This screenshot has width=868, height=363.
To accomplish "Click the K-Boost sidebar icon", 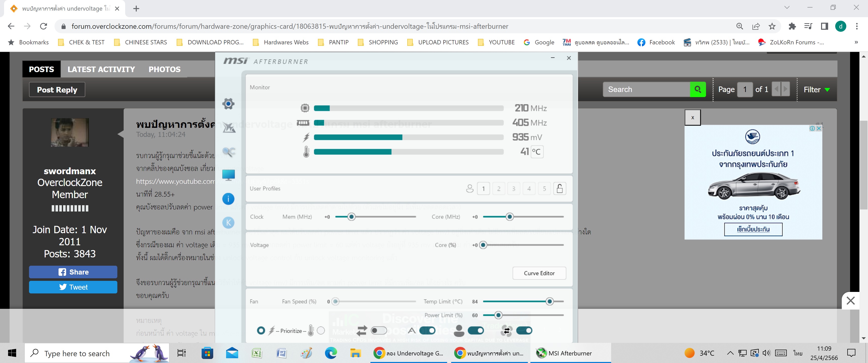I will point(228,223).
